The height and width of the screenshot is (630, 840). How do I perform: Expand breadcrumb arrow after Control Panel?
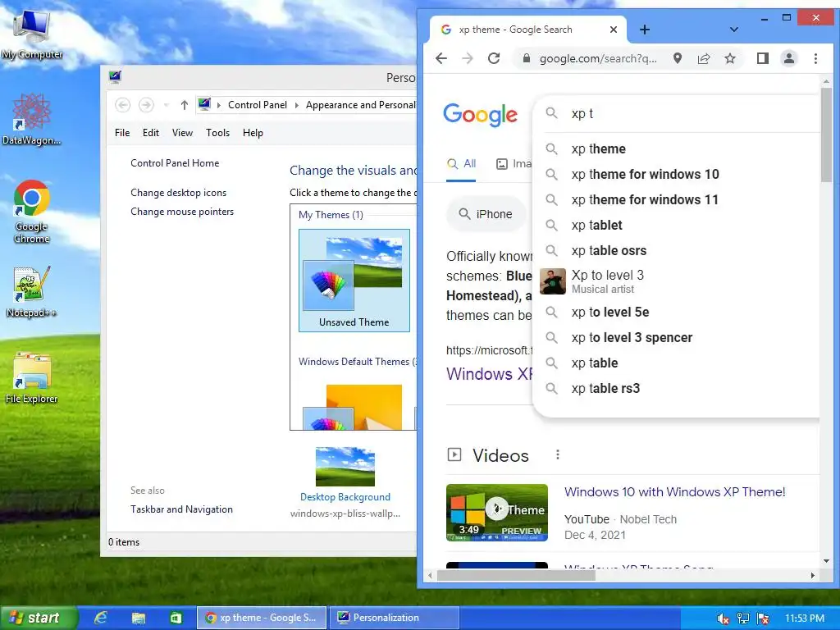point(297,105)
